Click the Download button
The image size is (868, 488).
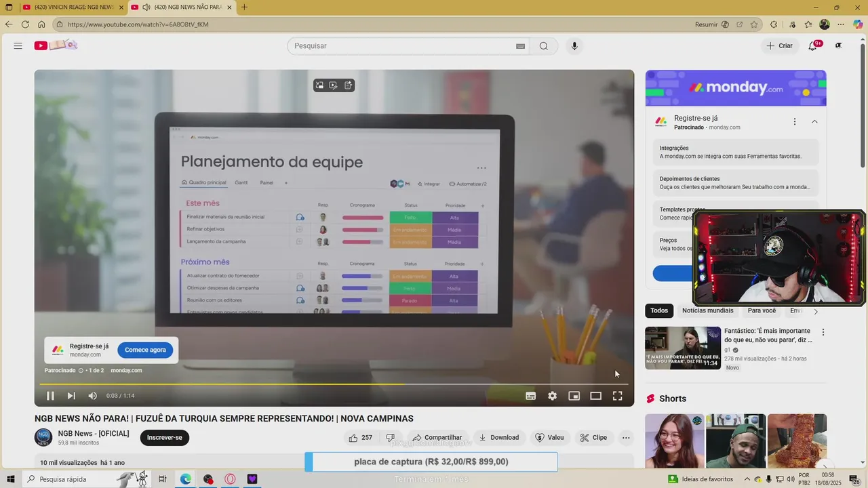[499, 438]
